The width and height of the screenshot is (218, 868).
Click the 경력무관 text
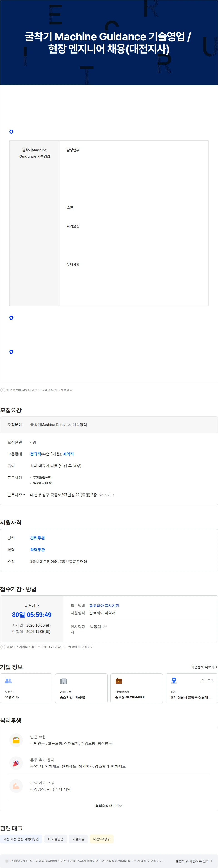(37, 538)
